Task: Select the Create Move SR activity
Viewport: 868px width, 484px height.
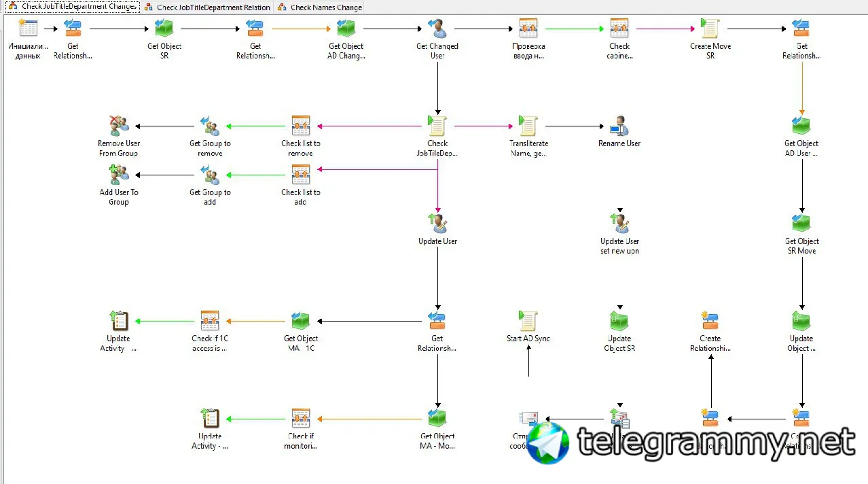Action: 710,39
